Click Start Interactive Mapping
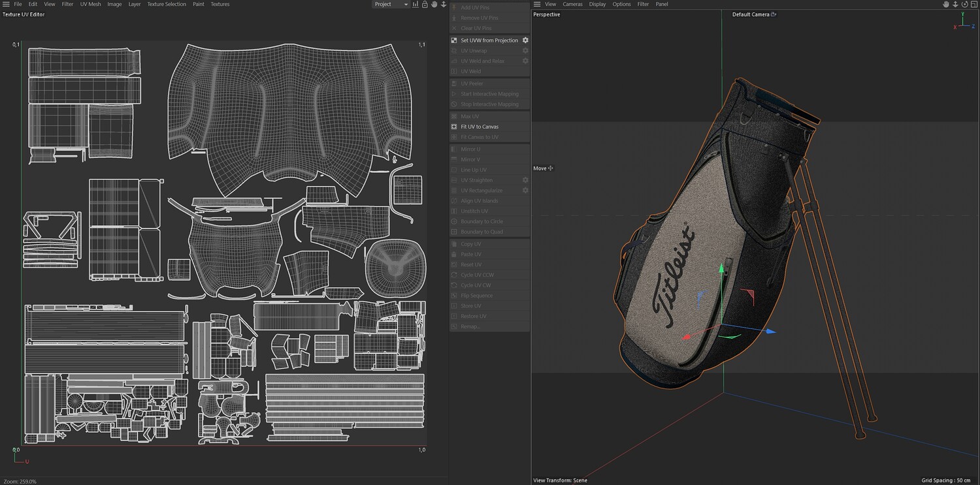This screenshot has height=485, width=980. coord(490,94)
